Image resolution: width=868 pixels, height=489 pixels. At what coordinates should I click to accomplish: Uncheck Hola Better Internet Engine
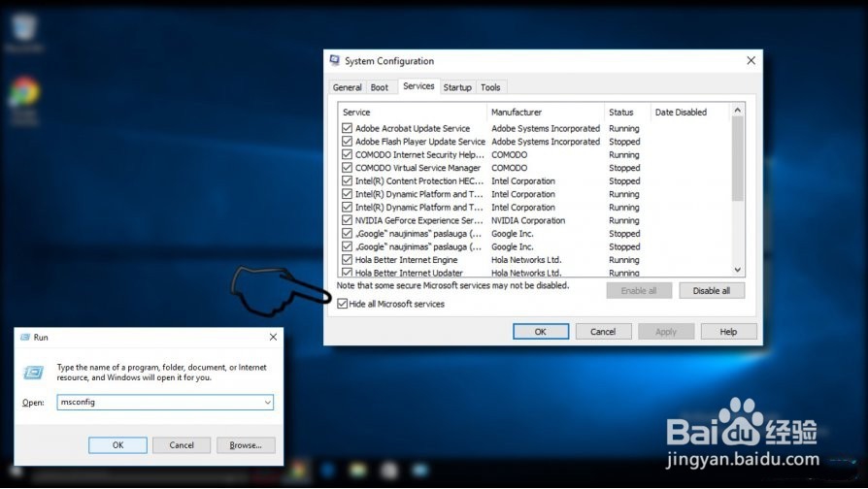[347, 259]
